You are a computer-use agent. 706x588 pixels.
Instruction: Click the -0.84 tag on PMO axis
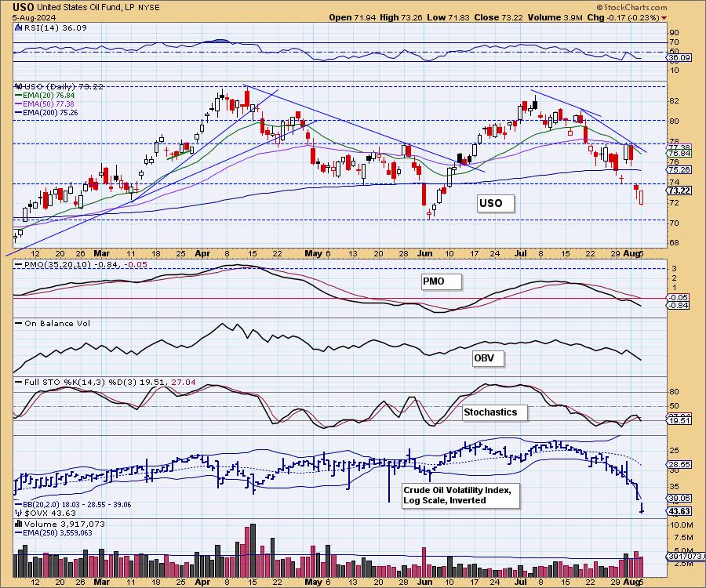[679, 305]
